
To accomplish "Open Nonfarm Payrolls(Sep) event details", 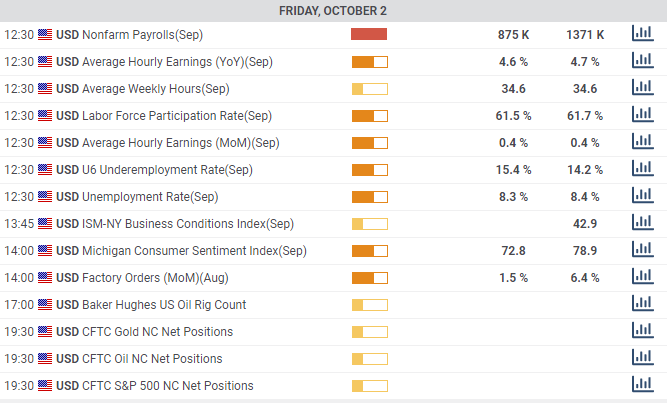I will (142, 34).
